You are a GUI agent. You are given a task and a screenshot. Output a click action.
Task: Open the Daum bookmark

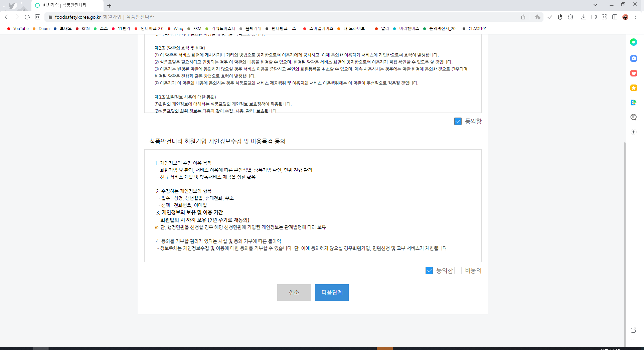(x=41, y=29)
